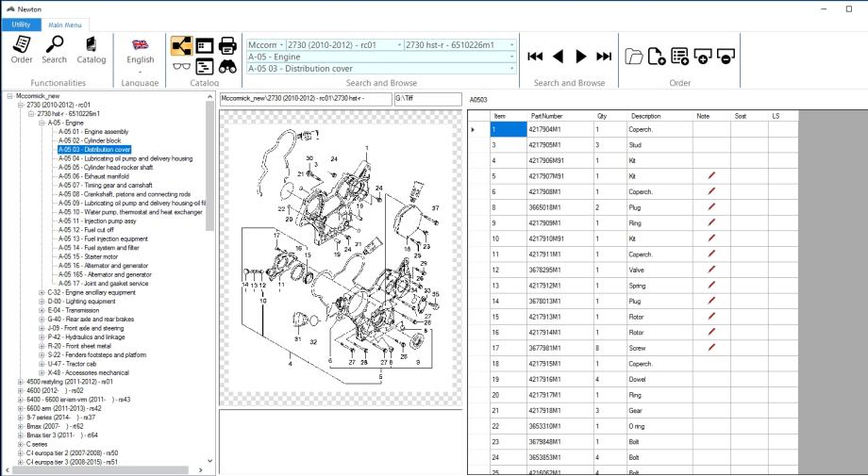Select A-05 07 Timing gear and camshaft
Screen dimensions: 868x476
click(101, 185)
